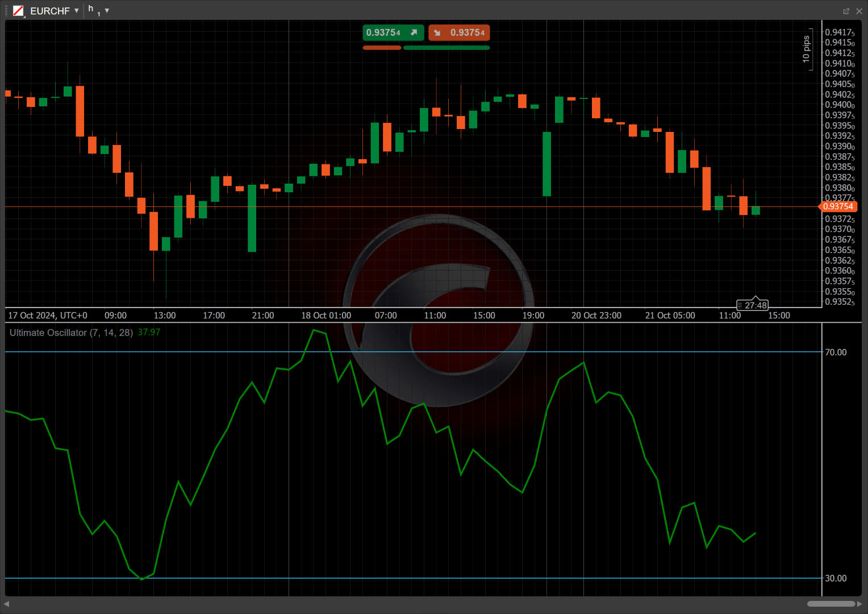This screenshot has width=868, height=614.
Task: Click the 18 Oct 01:00 time axis label
Action: [x=326, y=316]
